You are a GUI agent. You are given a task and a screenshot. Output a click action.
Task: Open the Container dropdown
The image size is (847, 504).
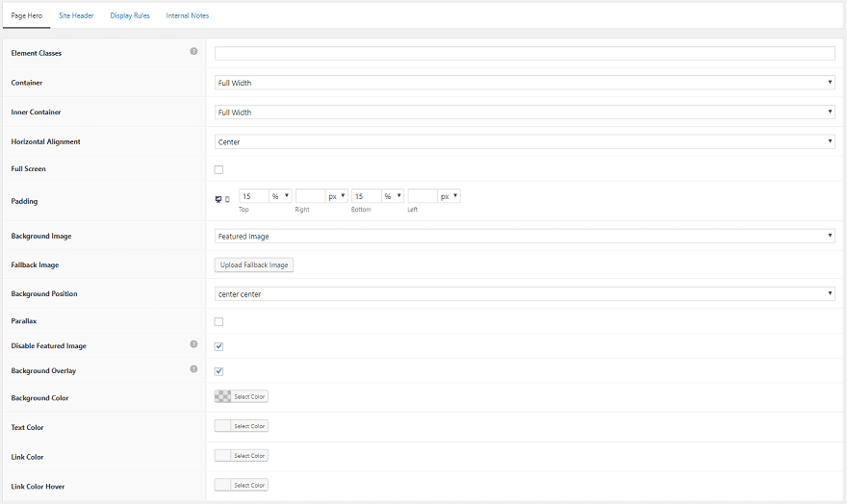click(x=525, y=83)
